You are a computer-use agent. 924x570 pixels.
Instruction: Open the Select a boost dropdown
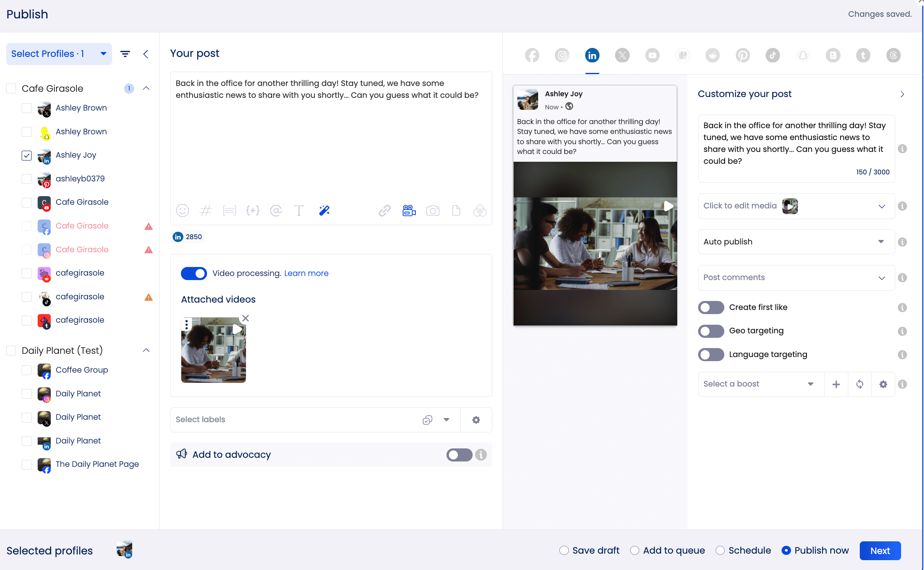point(760,384)
